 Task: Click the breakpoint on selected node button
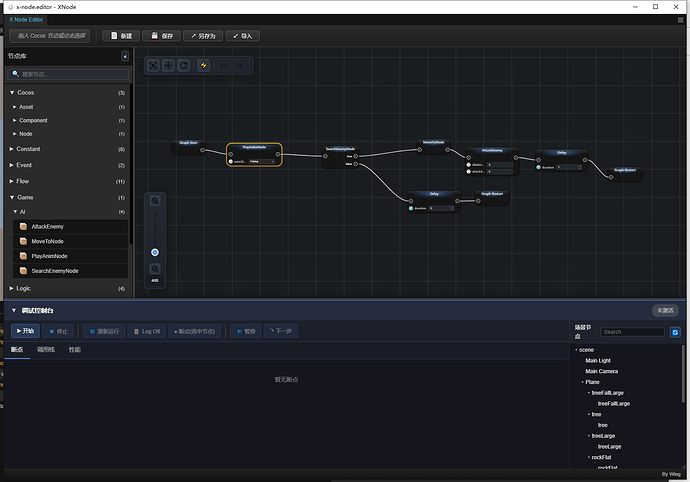coord(195,331)
